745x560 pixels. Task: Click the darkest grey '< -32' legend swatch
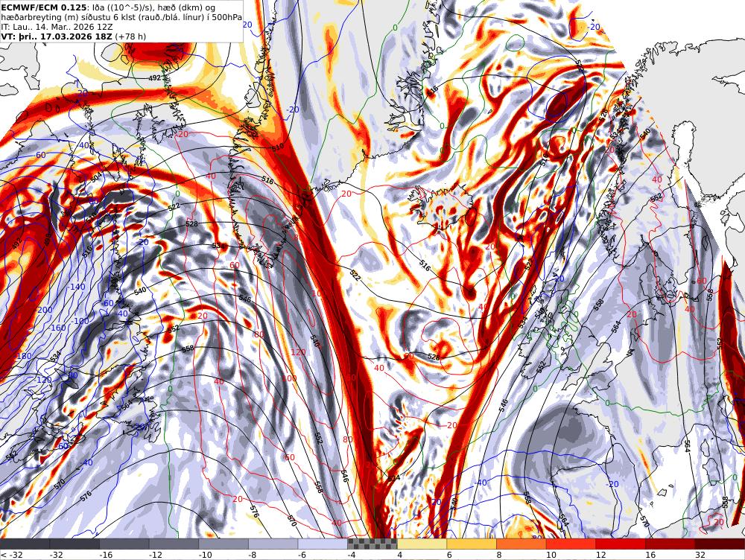tap(25, 544)
